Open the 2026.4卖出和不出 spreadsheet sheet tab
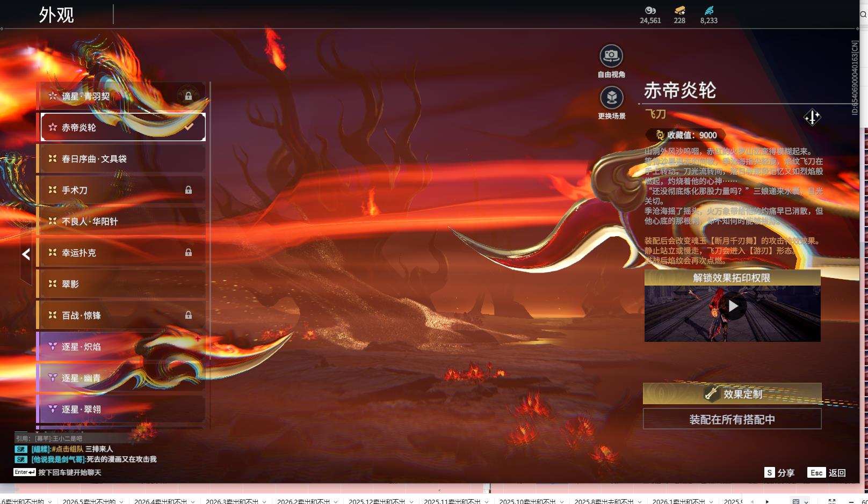The image size is (868, 504). coord(160,501)
